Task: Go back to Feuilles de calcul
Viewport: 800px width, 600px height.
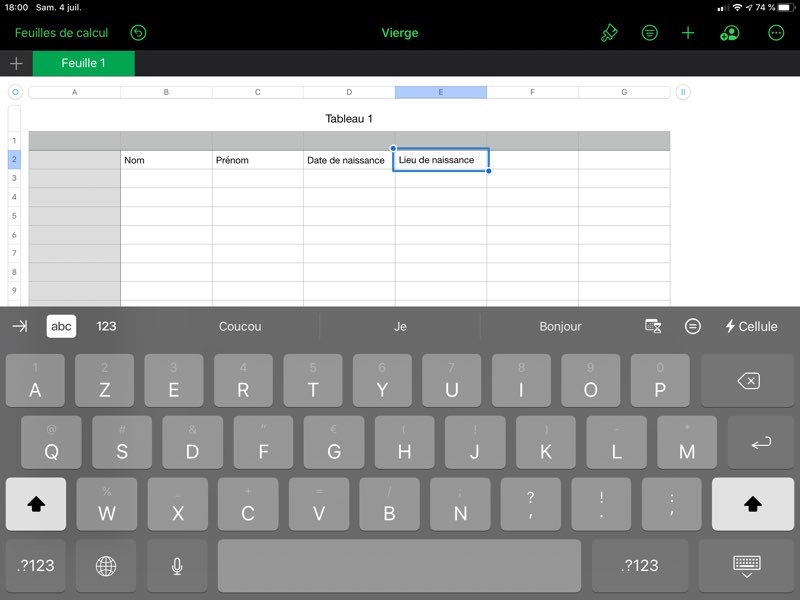Action: 61,33
